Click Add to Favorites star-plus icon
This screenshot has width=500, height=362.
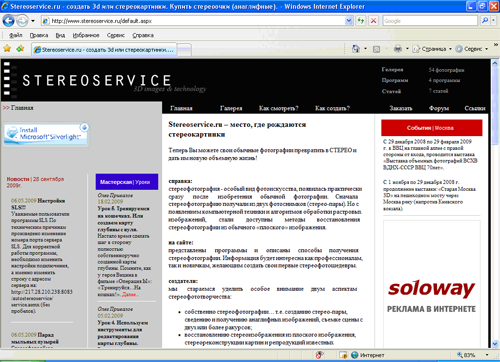(20, 49)
